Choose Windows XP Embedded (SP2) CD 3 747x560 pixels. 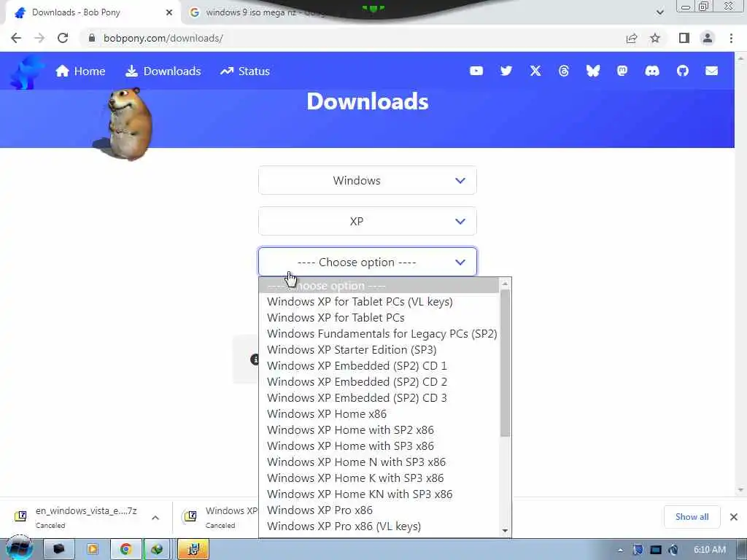pyautogui.click(x=379, y=398)
